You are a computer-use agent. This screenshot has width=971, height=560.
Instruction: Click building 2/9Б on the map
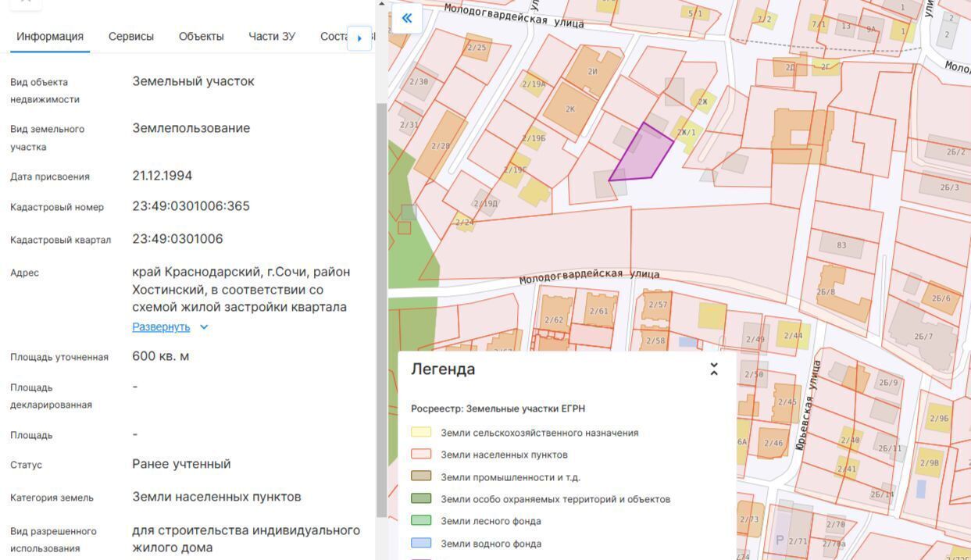coord(940,418)
